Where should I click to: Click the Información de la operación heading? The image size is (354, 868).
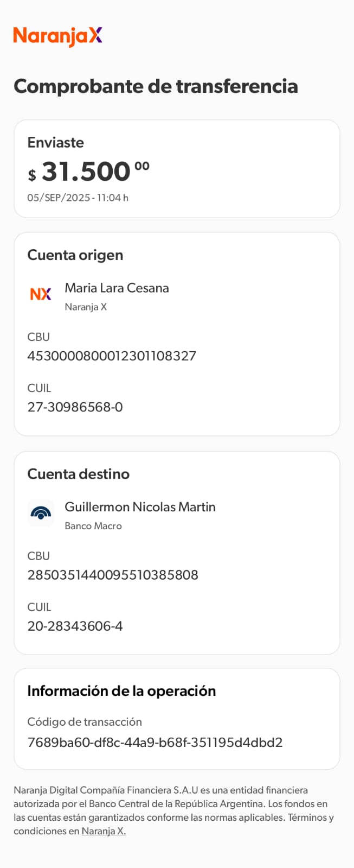point(121,691)
